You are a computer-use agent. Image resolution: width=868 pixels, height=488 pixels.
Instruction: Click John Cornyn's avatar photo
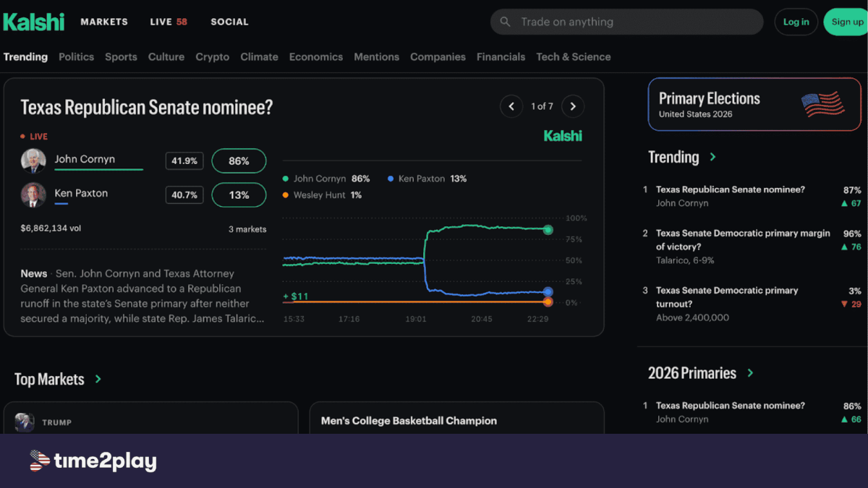click(33, 160)
